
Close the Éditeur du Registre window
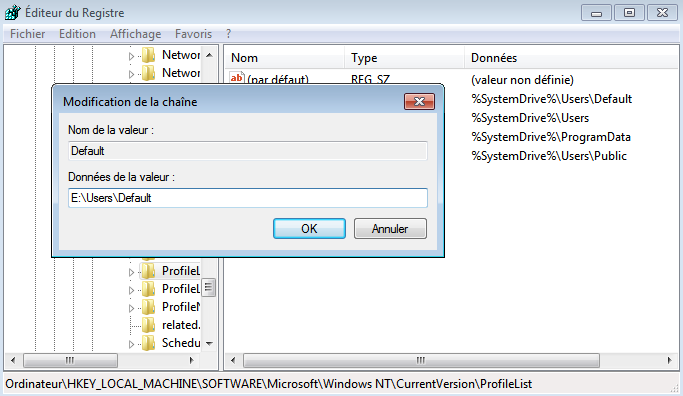(662, 13)
